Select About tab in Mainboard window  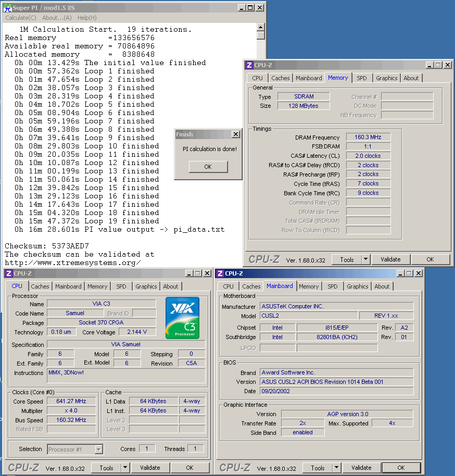[x=382, y=286]
